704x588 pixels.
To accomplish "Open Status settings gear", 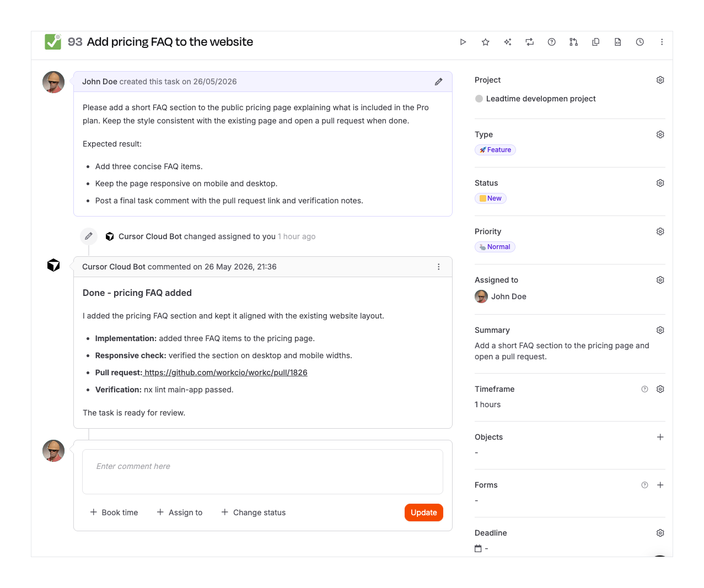I will point(660,183).
